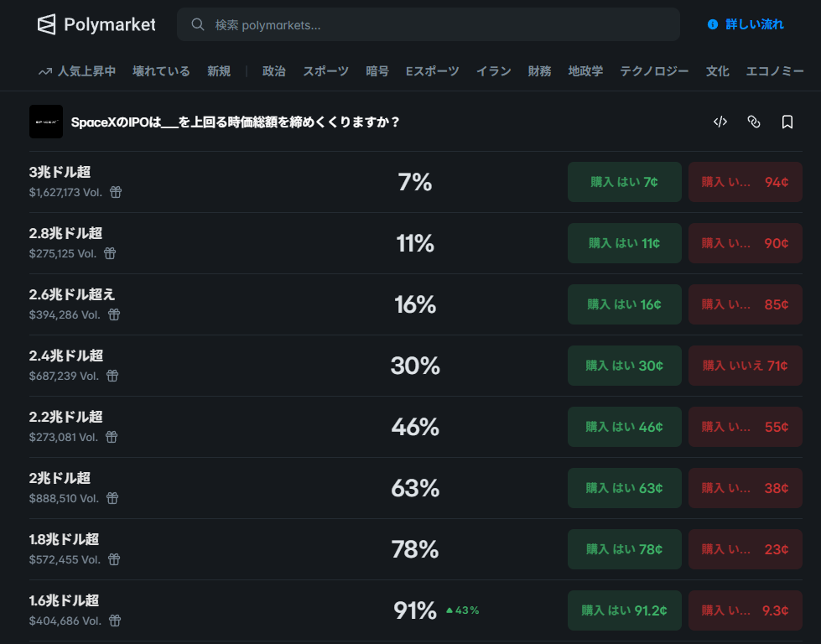Buy Yes at 63¢ for 2兆ドル超

(x=625, y=488)
